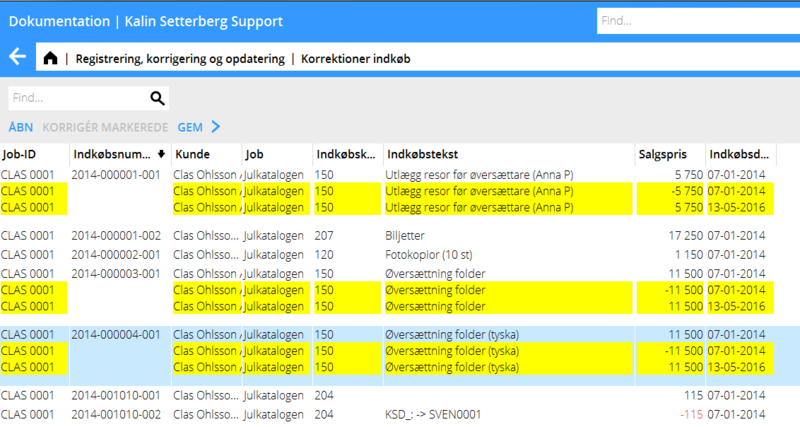The height and width of the screenshot is (427, 800).
Task: Select purchase number 2014-000002-001
Action: 116,255
